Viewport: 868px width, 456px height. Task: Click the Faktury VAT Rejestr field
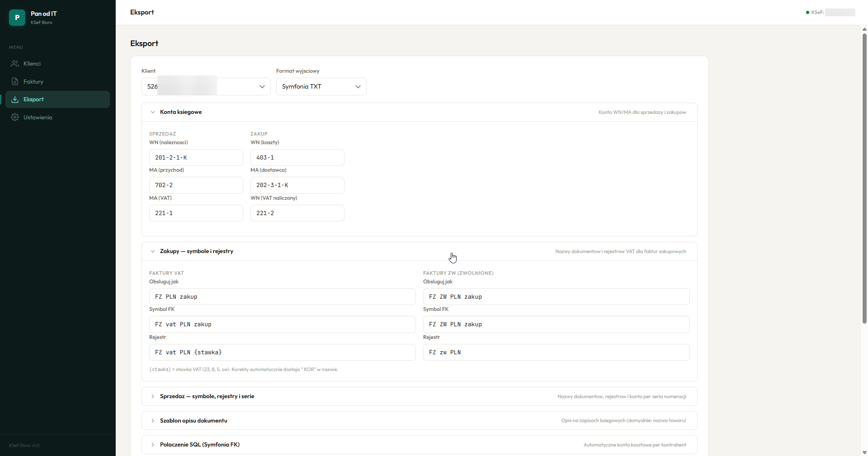pyautogui.click(x=282, y=353)
